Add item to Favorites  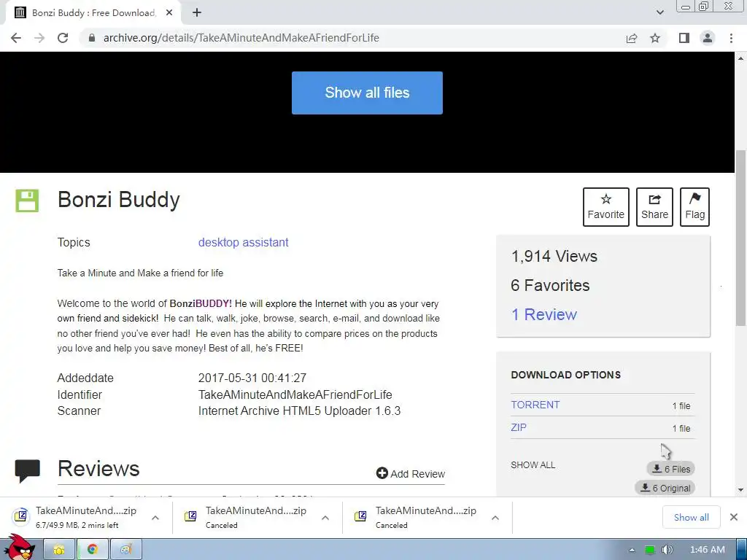pyautogui.click(x=605, y=207)
